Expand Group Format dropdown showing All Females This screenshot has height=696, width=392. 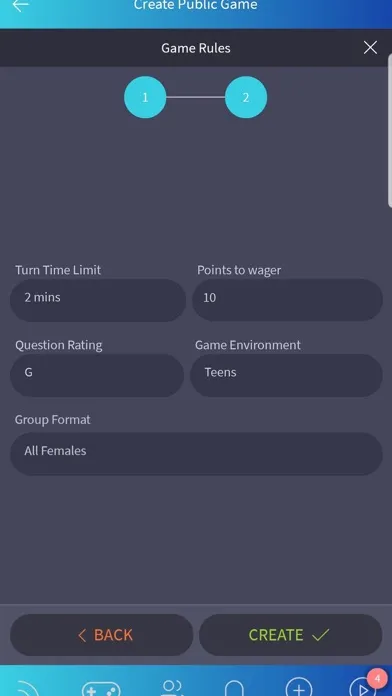click(196, 454)
